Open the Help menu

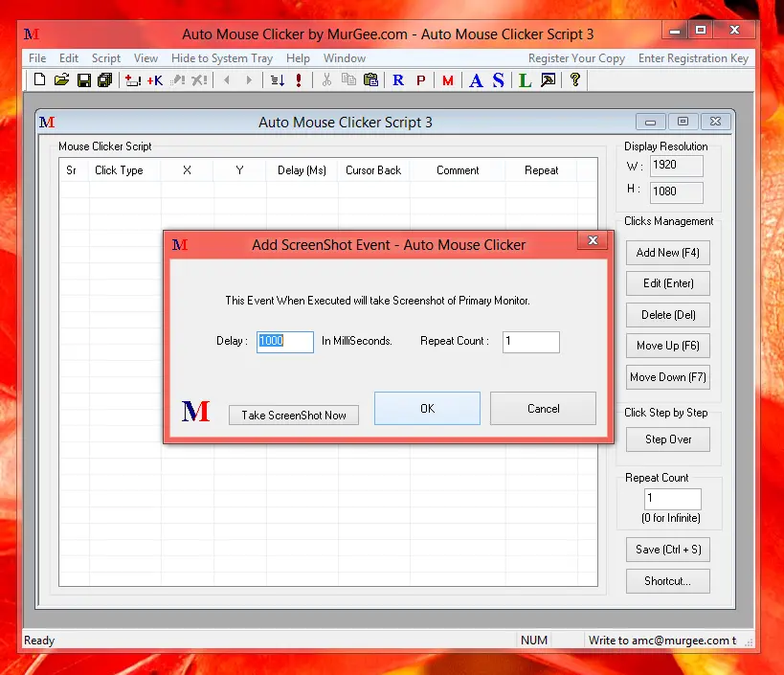[x=298, y=58]
